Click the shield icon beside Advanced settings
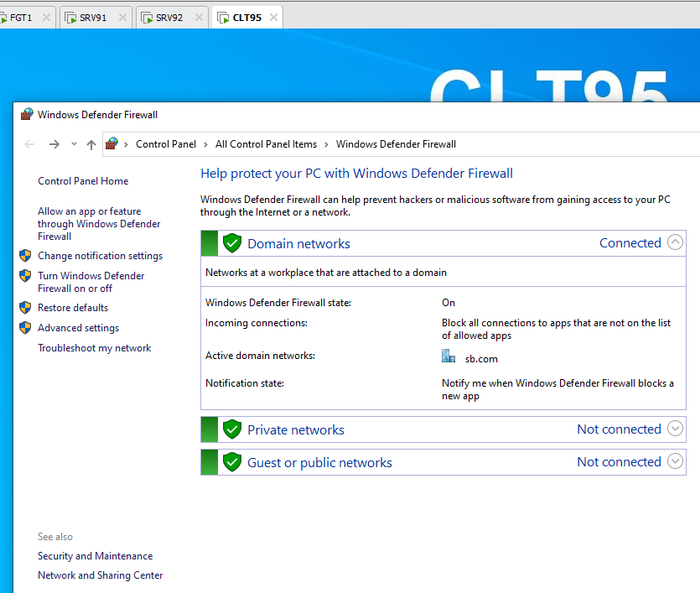The height and width of the screenshot is (593, 700). (25, 328)
